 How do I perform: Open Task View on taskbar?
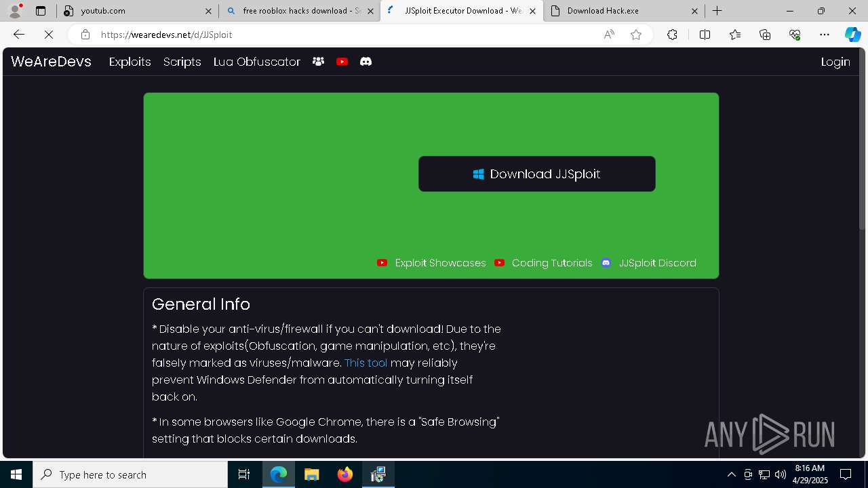pyautogui.click(x=244, y=474)
